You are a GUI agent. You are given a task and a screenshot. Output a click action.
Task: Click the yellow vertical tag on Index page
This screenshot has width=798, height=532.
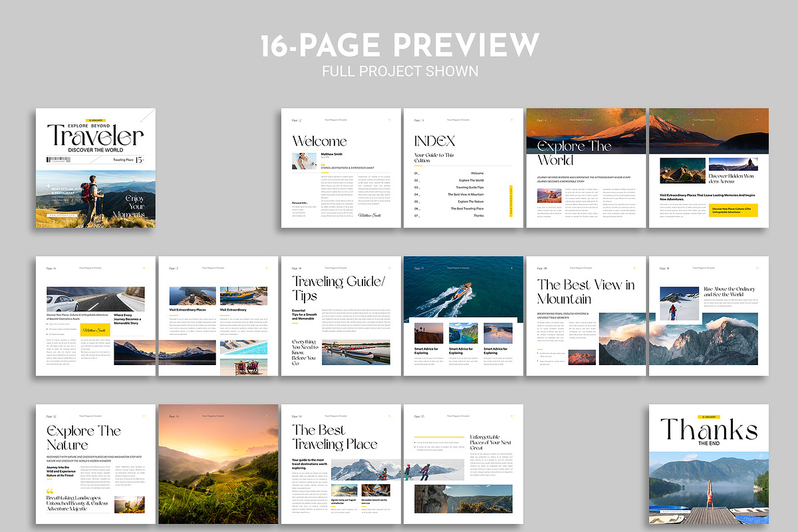(511, 201)
